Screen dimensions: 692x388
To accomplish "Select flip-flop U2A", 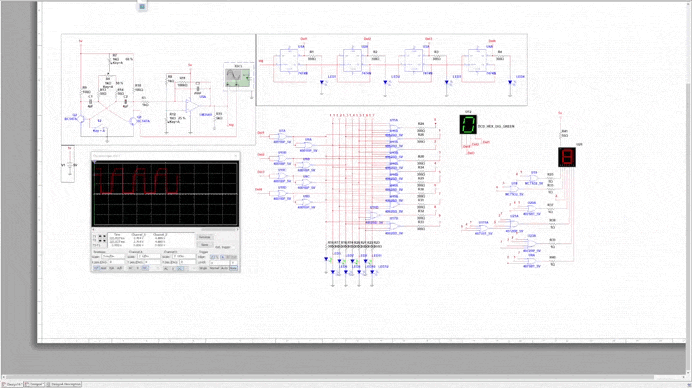I will point(353,60).
